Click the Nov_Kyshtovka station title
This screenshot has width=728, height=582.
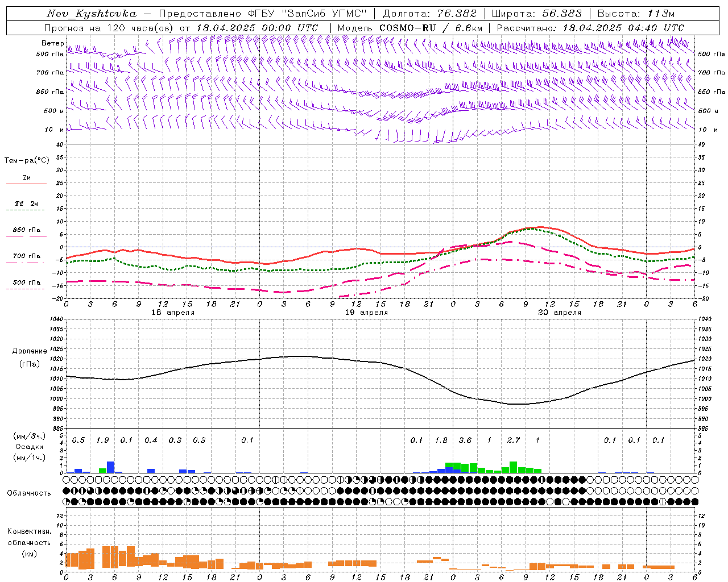coord(91,14)
